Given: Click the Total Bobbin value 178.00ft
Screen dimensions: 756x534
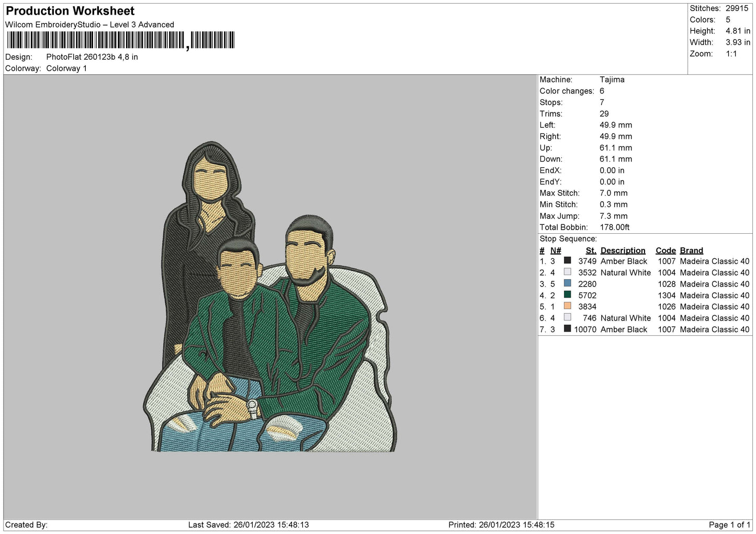Looking at the screenshot, I should pos(615,228).
